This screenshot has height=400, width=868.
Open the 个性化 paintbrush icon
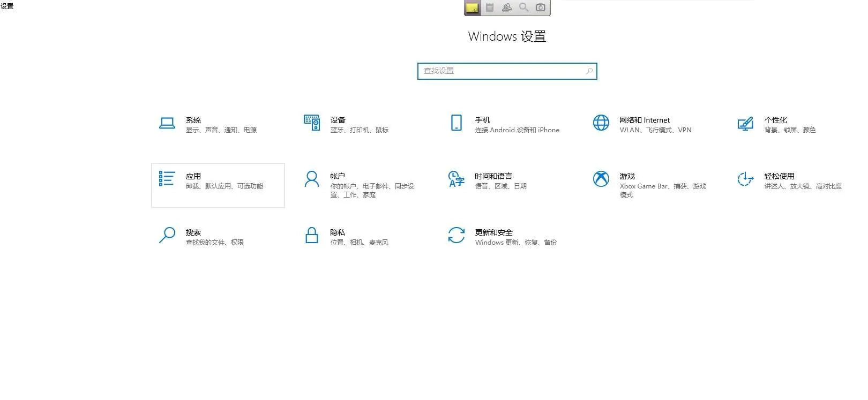745,124
